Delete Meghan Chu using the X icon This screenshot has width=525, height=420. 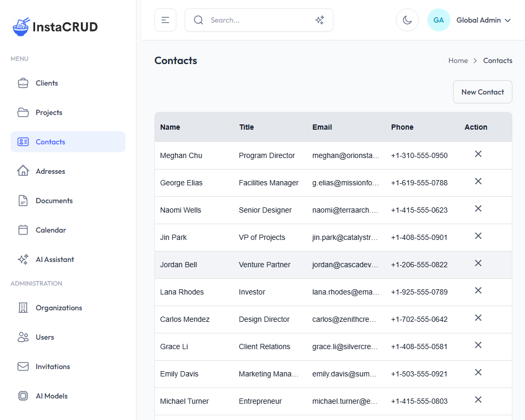coord(478,154)
